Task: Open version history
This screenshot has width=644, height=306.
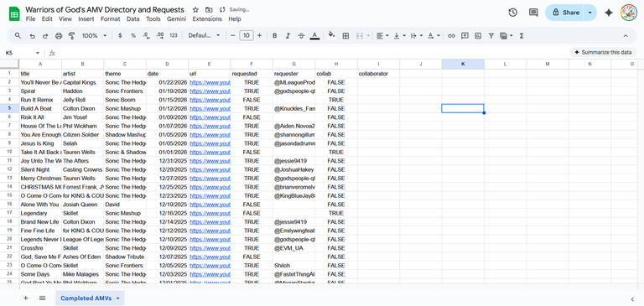Action: tap(512, 13)
